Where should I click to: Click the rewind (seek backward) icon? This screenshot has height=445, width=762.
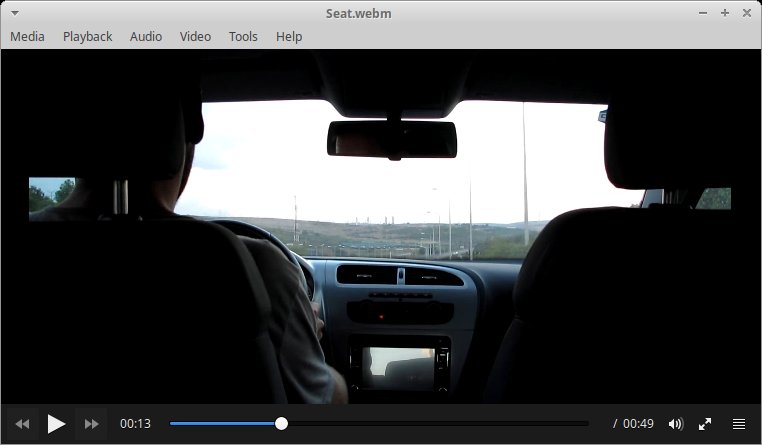(x=22, y=424)
